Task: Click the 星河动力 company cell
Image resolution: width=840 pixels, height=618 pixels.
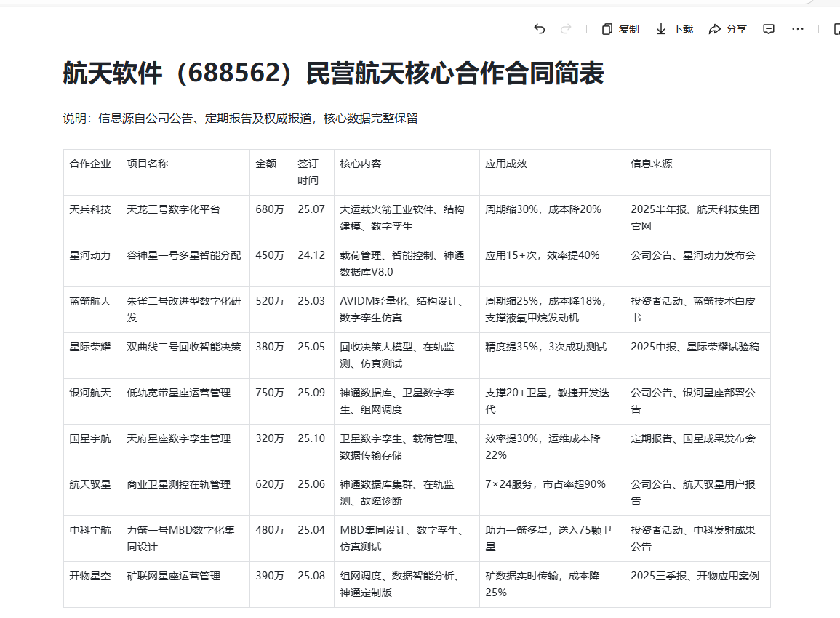Action: click(x=92, y=263)
